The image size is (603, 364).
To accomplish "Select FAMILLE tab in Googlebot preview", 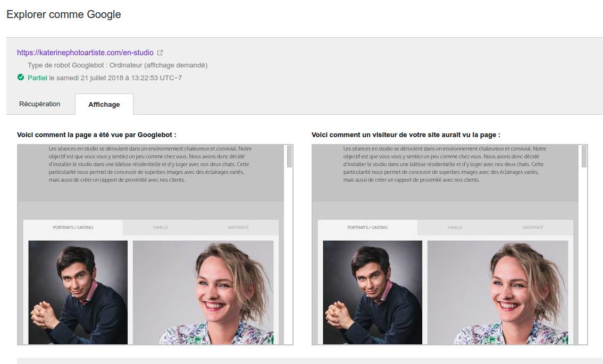I will click(160, 227).
